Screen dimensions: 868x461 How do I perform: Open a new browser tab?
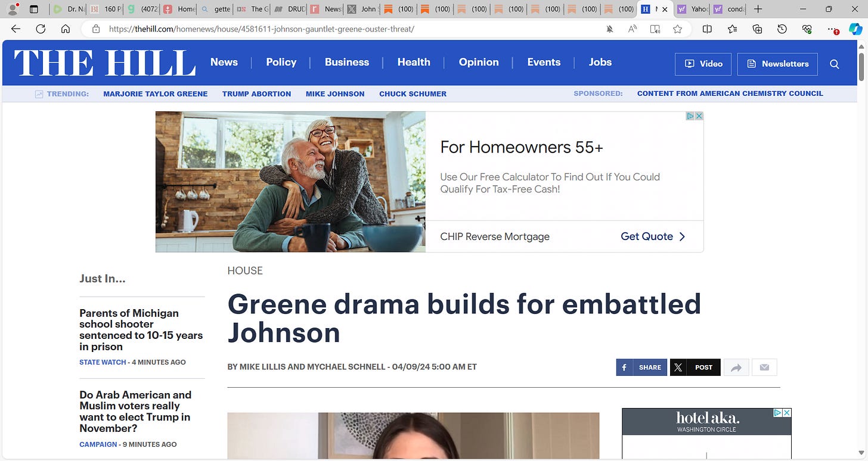point(758,9)
